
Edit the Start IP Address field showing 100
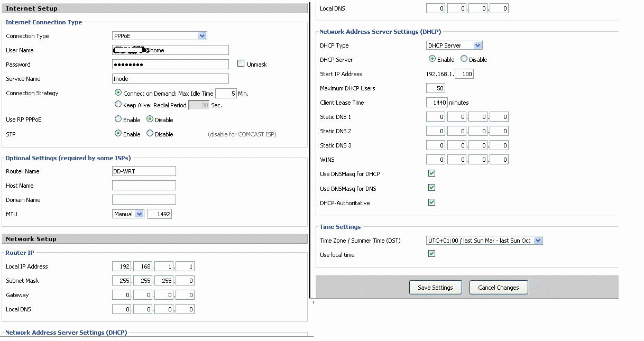[464, 74]
